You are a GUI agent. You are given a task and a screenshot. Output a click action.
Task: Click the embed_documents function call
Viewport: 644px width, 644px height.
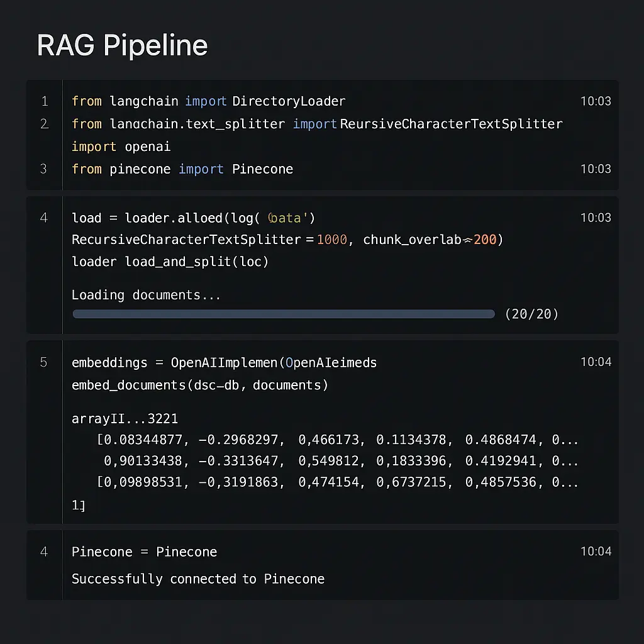tap(199, 386)
